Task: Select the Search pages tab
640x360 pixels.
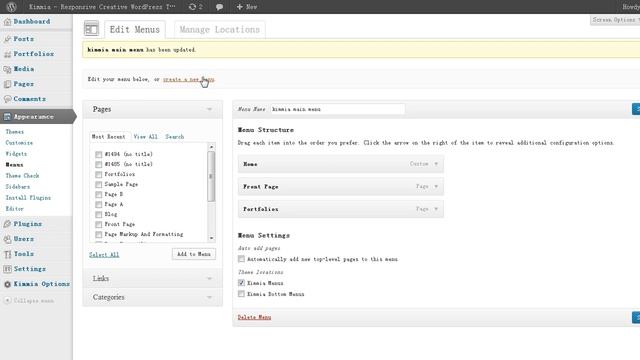Action: (175, 137)
